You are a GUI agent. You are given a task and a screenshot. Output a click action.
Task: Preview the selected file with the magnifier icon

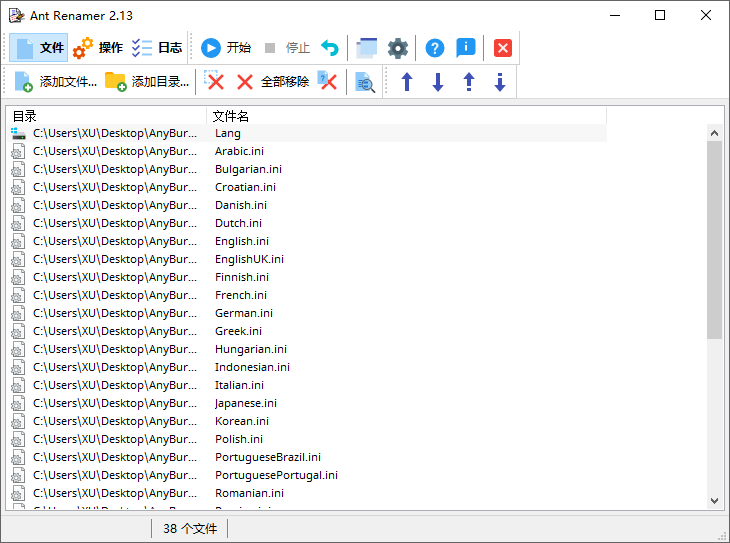click(x=365, y=81)
